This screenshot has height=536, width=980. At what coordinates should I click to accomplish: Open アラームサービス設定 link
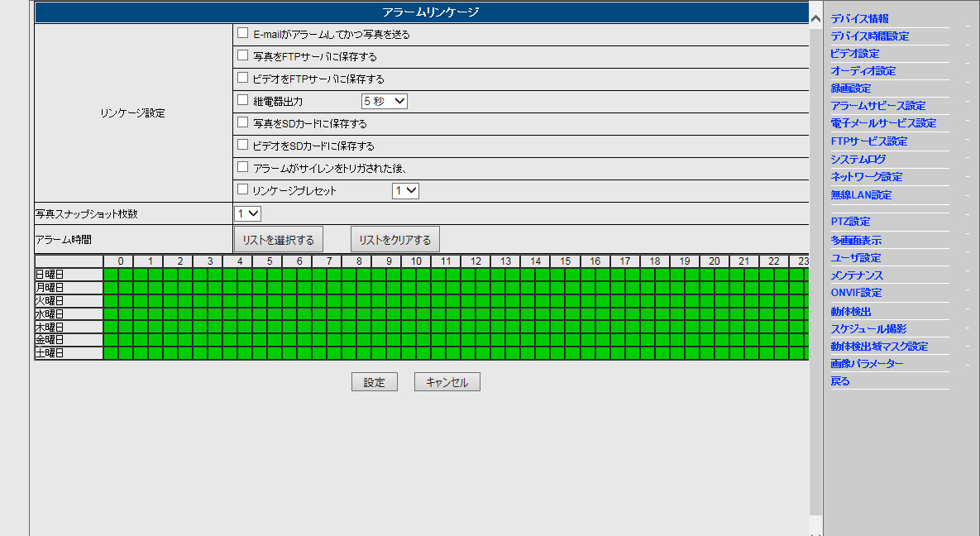tap(878, 107)
